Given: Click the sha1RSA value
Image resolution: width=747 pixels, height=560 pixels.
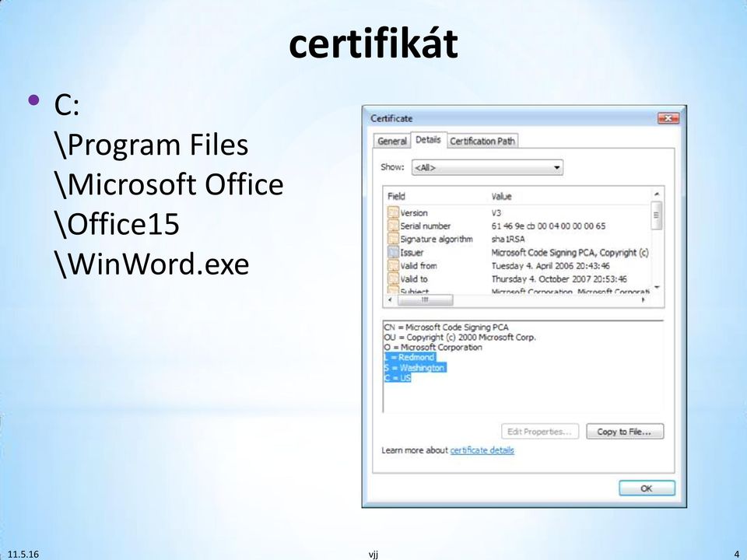Looking at the screenshot, I should (x=508, y=239).
